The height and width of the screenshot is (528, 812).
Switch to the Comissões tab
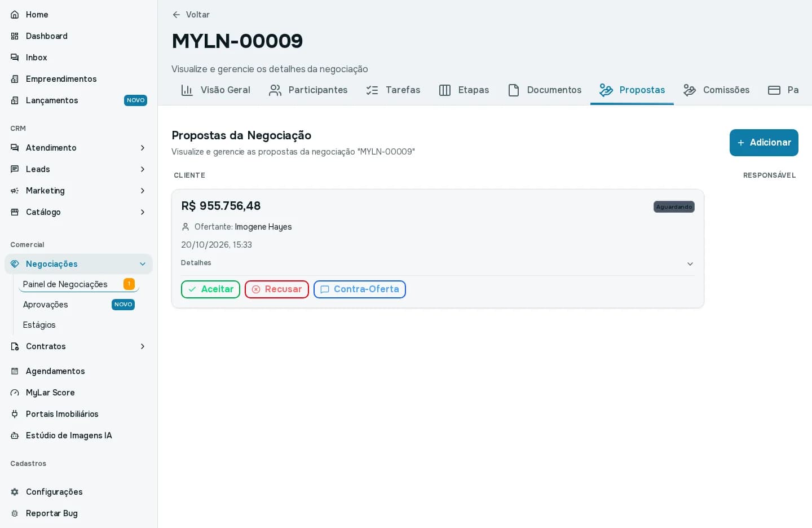click(716, 90)
